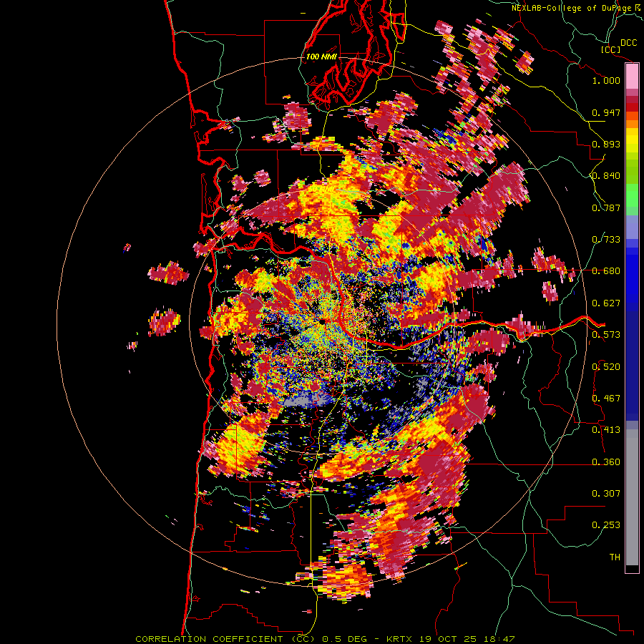Screen dimensions: 644x644
Task: Click the bright green segment of color bar
Action: coord(632,195)
